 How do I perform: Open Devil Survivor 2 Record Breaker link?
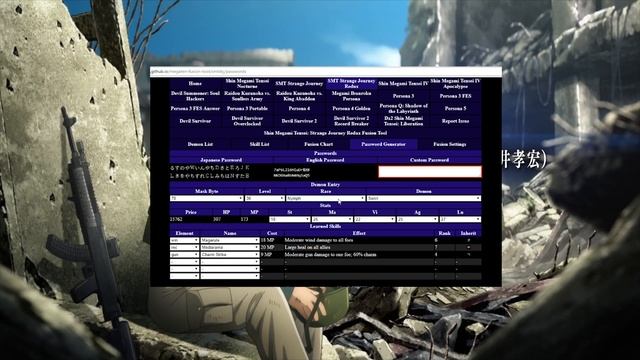[x=351, y=121]
